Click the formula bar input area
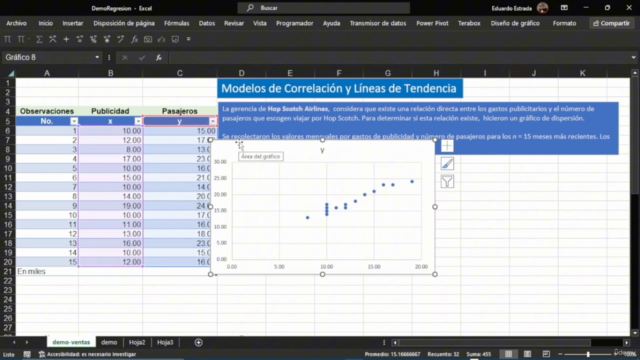640x360 pixels. (398, 58)
